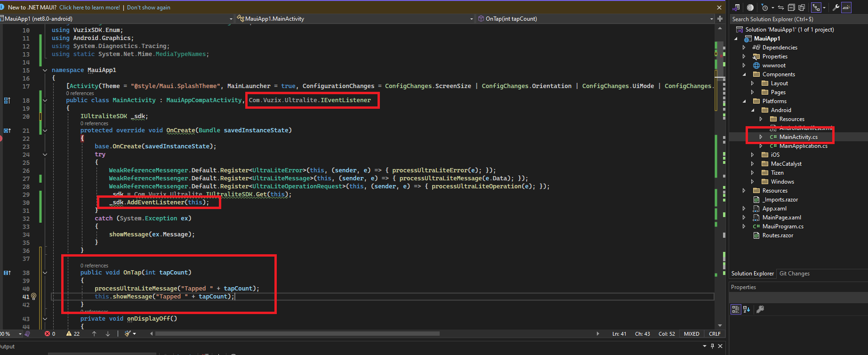
Task: Select MainApplication.cs file
Action: (x=803, y=146)
